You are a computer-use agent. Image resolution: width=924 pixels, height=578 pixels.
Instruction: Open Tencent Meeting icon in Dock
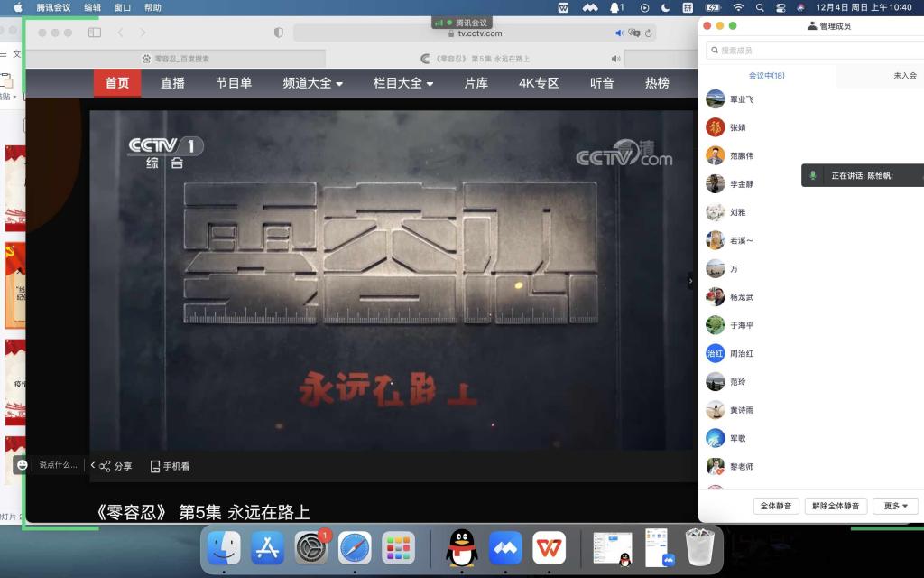tap(505, 548)
